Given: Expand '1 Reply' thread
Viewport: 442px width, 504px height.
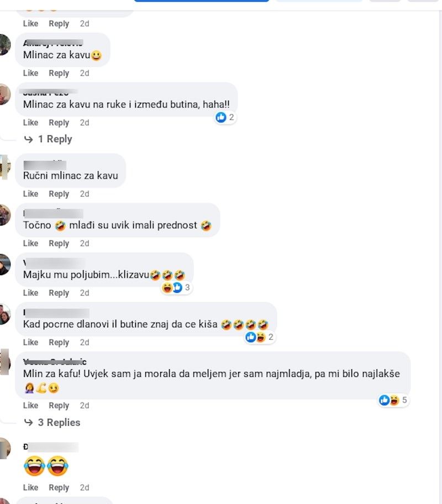Looking at the screenshot, I should pos(55,139).
